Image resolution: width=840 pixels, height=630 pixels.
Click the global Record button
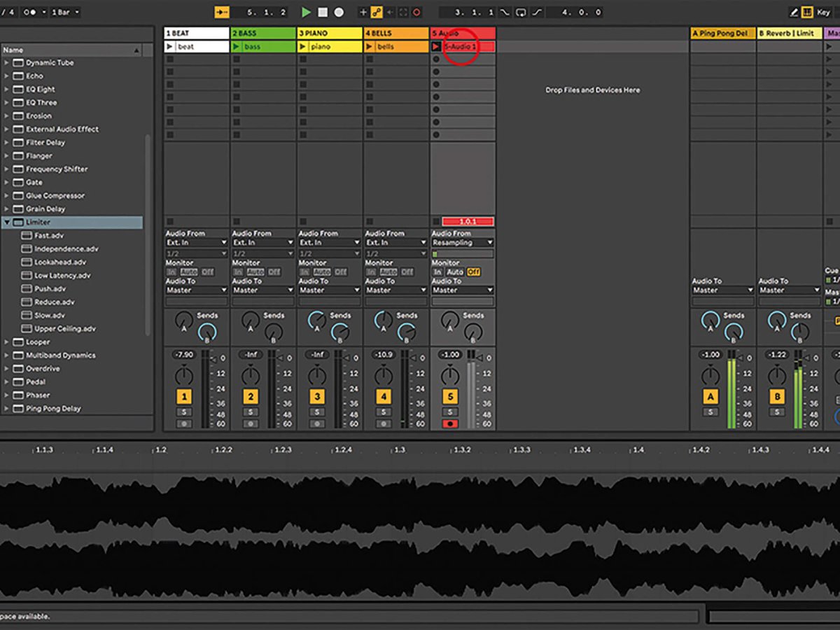338,12
